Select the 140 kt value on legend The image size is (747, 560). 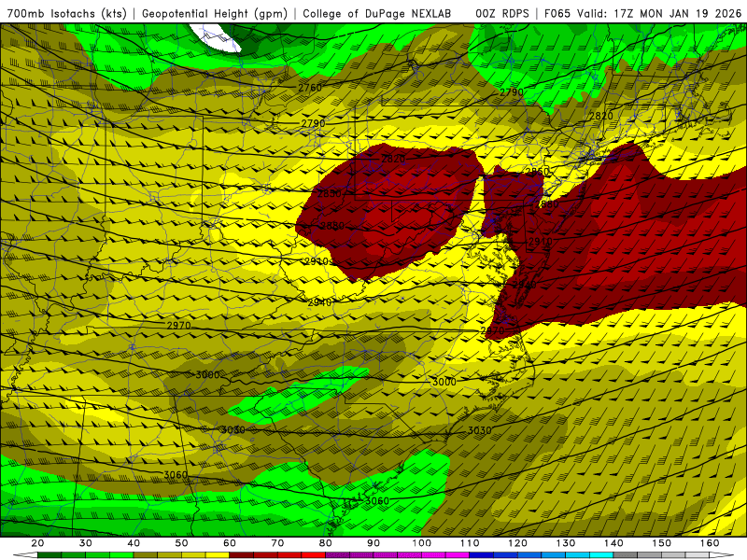click(x=613, y=543)
